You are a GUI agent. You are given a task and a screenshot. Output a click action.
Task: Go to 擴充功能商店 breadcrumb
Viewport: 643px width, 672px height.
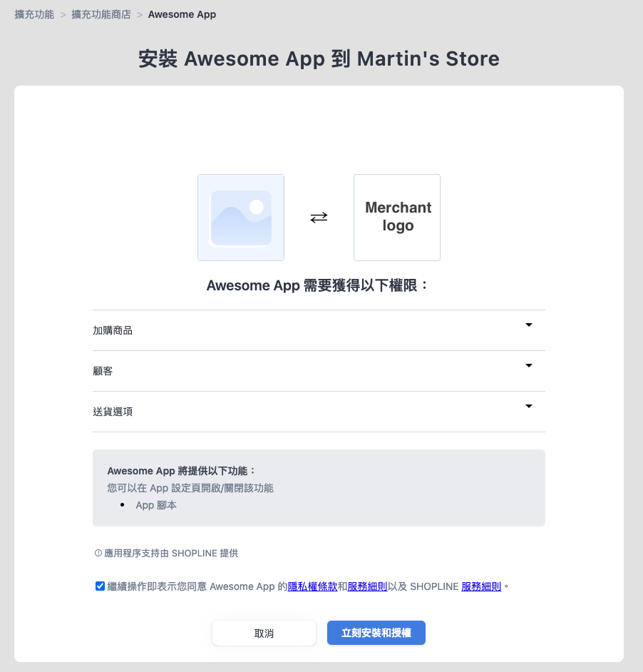click(x=101, y=14)
